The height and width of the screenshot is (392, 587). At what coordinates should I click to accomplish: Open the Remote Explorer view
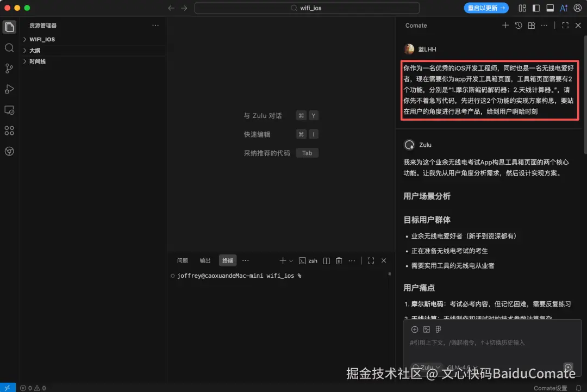pyautogui.click(x=9, y=110)
